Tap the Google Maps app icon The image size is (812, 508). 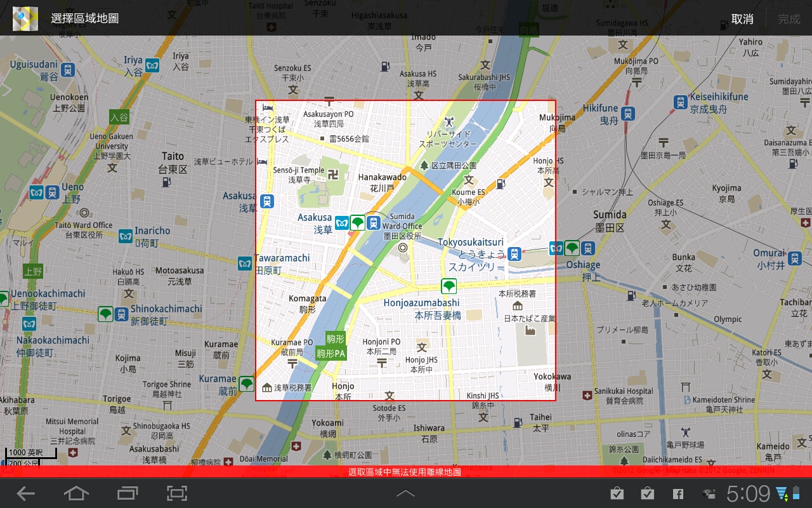tap(25, 18)
